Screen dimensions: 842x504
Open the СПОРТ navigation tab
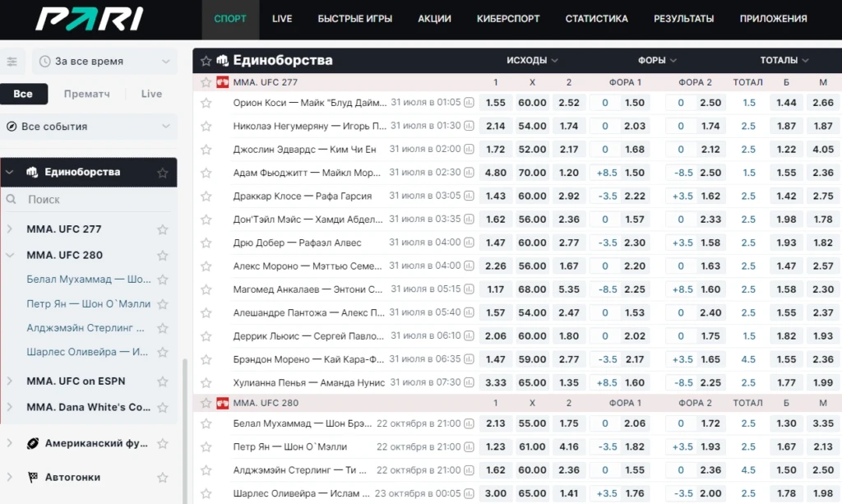[x=230, y=19]
